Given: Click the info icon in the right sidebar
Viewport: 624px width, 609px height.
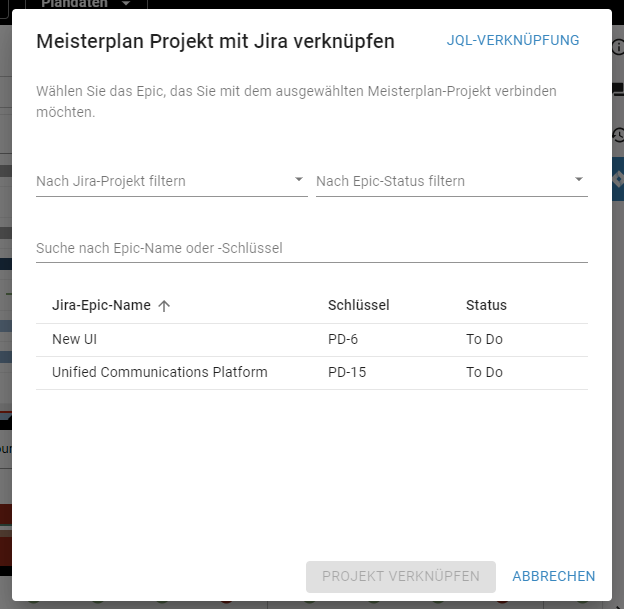Looking at the screenshot, I should point(618,47).
